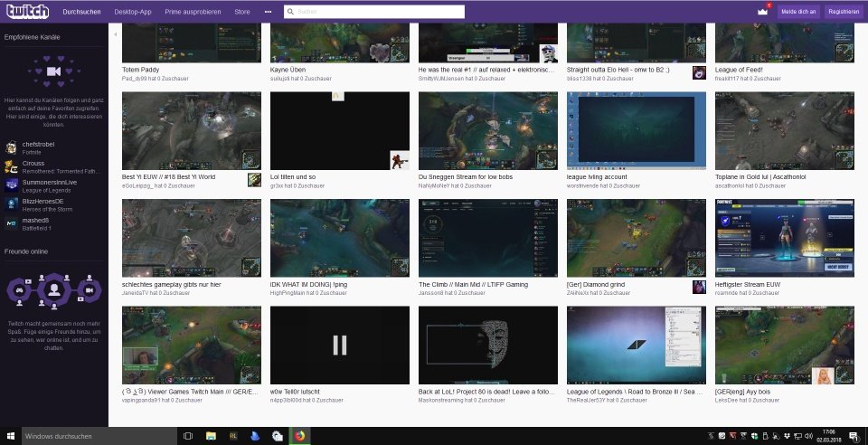The image size is (868, 445).
Task: Open BlizzHeroesDE channel avatar
Action: tap(11, 204)
